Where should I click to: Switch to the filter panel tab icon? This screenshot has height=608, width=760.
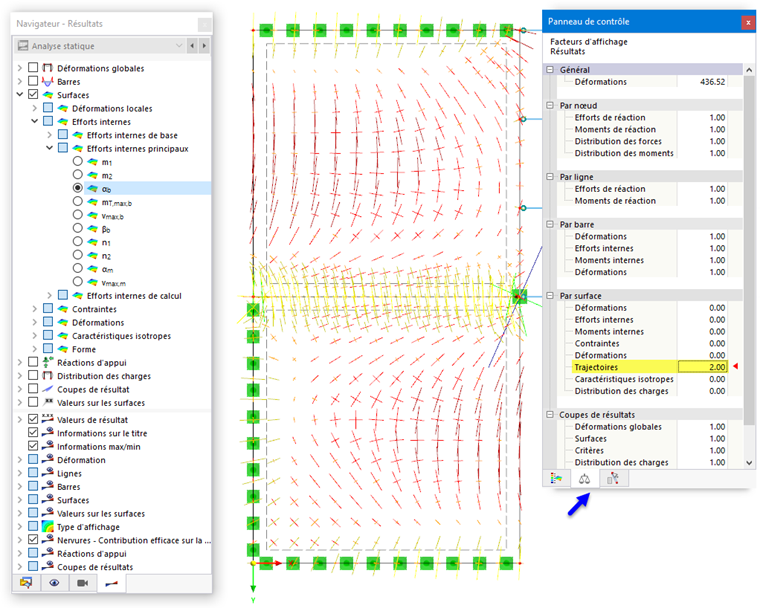(613, 479)
